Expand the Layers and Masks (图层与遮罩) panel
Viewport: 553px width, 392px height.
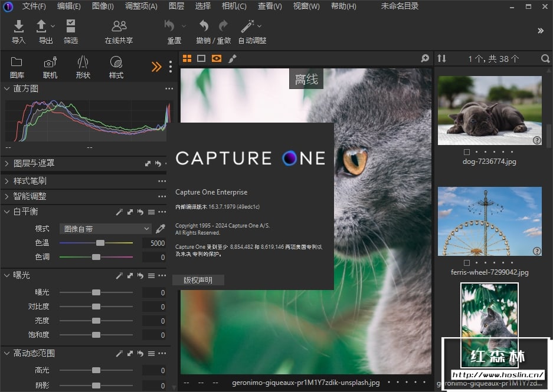6,163
